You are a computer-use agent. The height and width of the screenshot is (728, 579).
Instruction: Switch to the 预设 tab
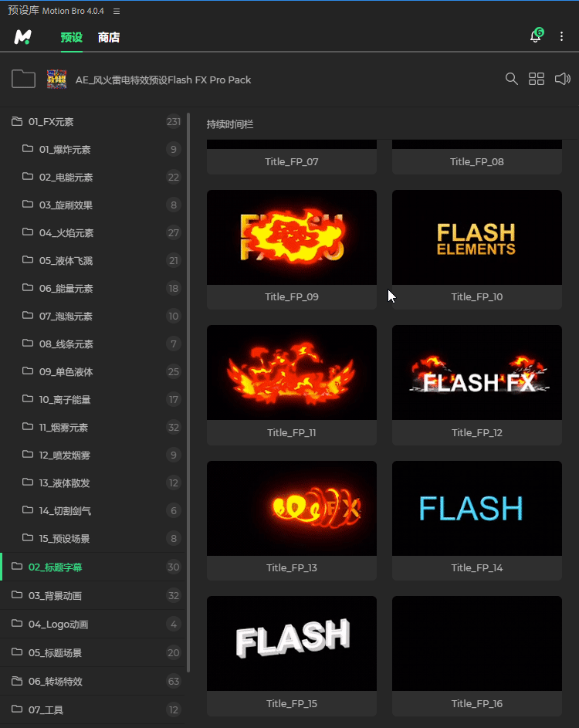coord(72,37)
